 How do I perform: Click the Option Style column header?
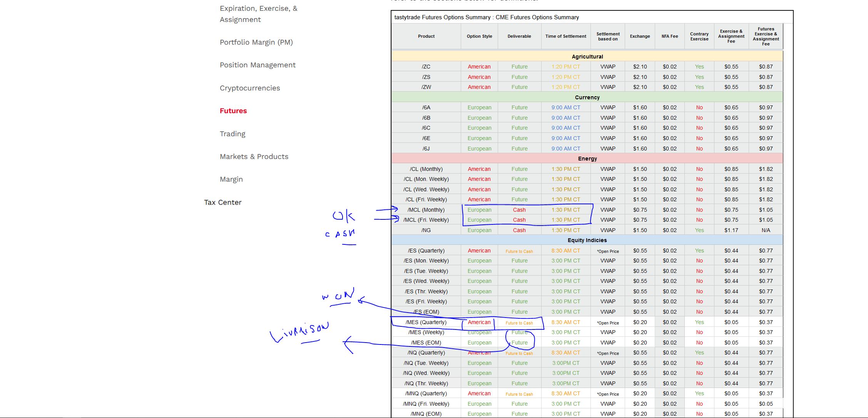click(479, 36)
